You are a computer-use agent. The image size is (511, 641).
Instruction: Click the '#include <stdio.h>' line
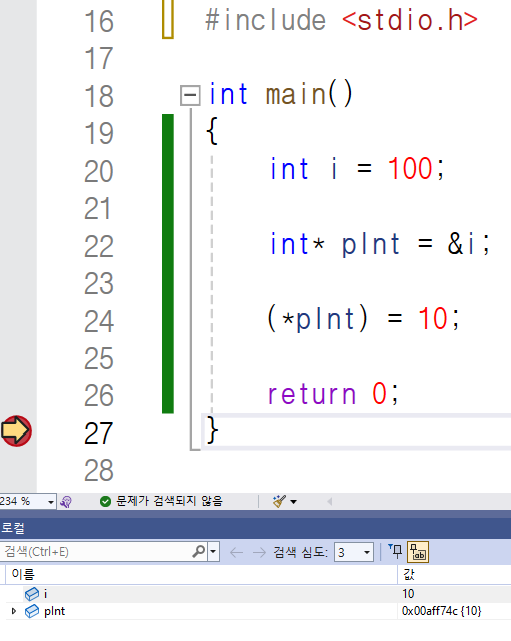(341, 20)
